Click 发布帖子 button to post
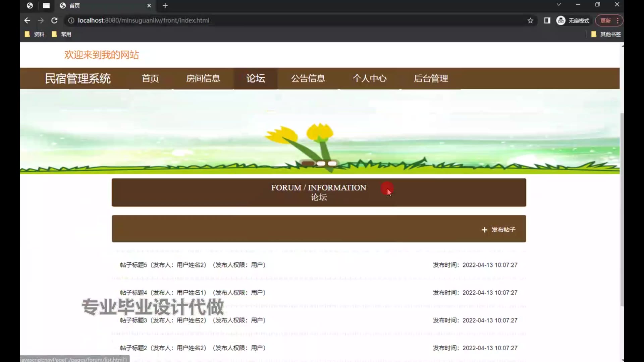 (499, 230)
